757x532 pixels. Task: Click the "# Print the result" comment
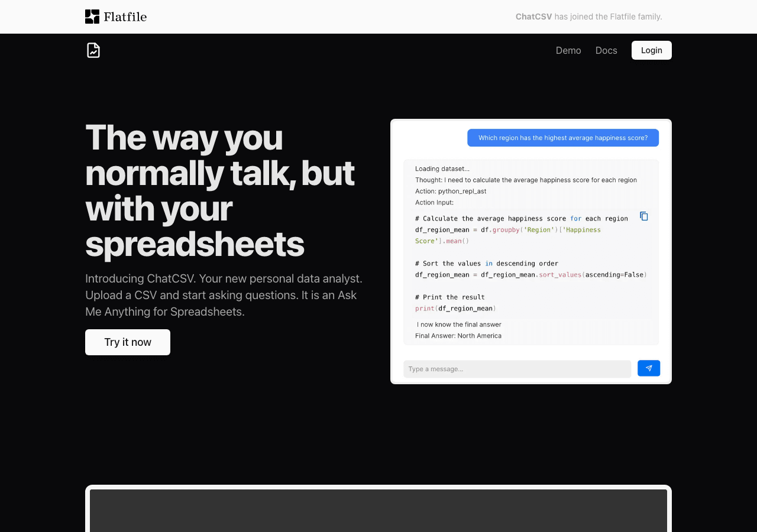click(x=450, y=297)
